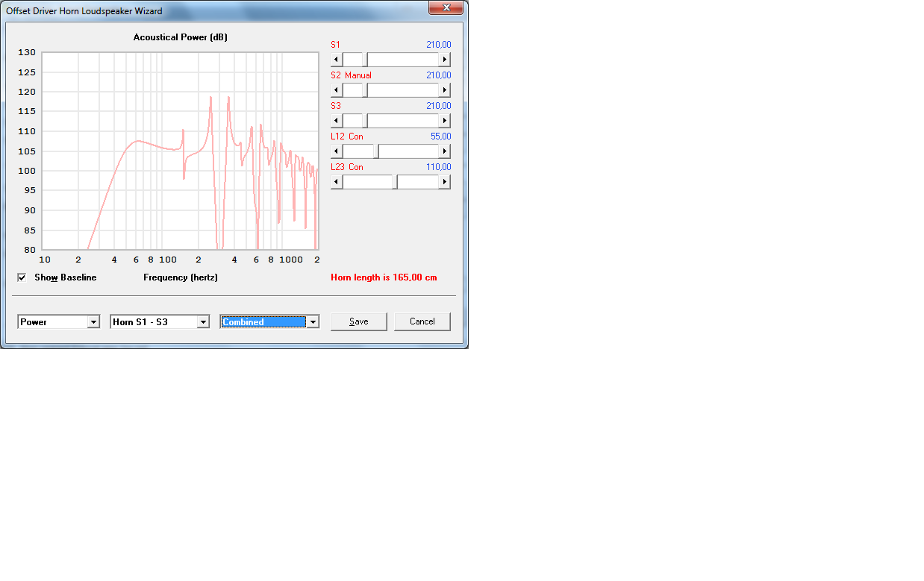Click the S2 Manual slider right arrow

coord(445,90)
